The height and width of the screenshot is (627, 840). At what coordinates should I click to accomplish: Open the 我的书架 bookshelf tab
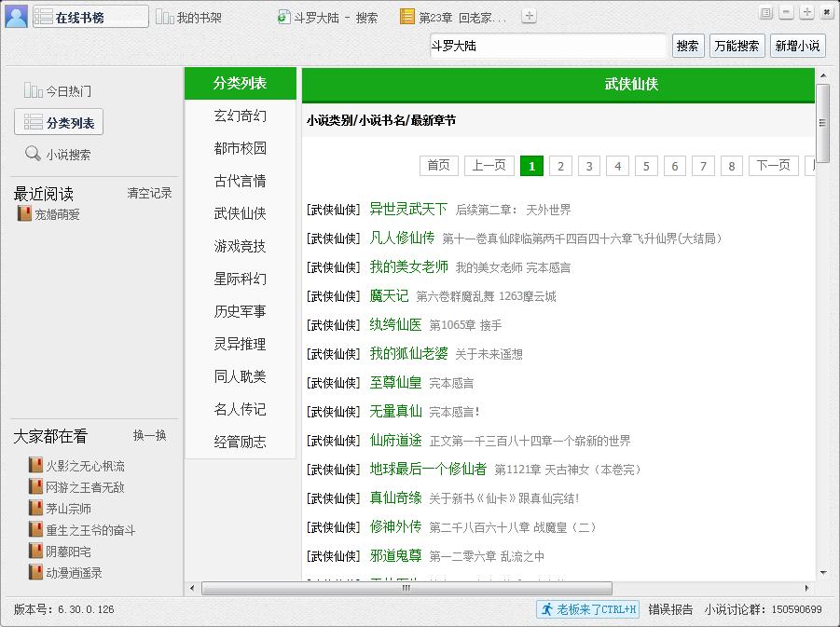tap(189, 17)
